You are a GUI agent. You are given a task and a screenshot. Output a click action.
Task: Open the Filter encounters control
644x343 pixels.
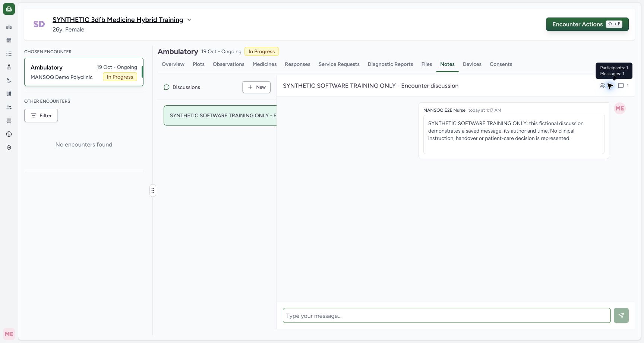(x=41, y=115)
